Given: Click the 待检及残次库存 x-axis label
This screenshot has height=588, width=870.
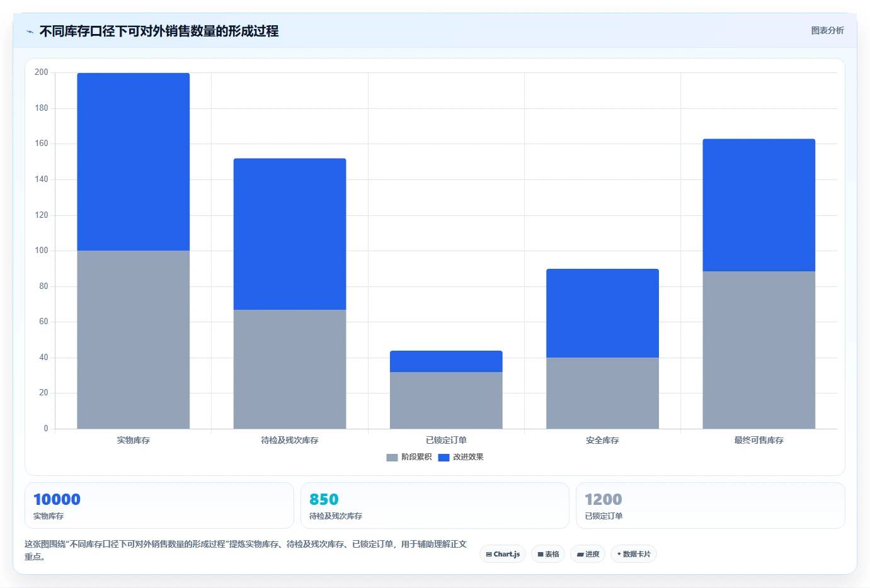Looking at the screenshot, I should click(290, 441).
